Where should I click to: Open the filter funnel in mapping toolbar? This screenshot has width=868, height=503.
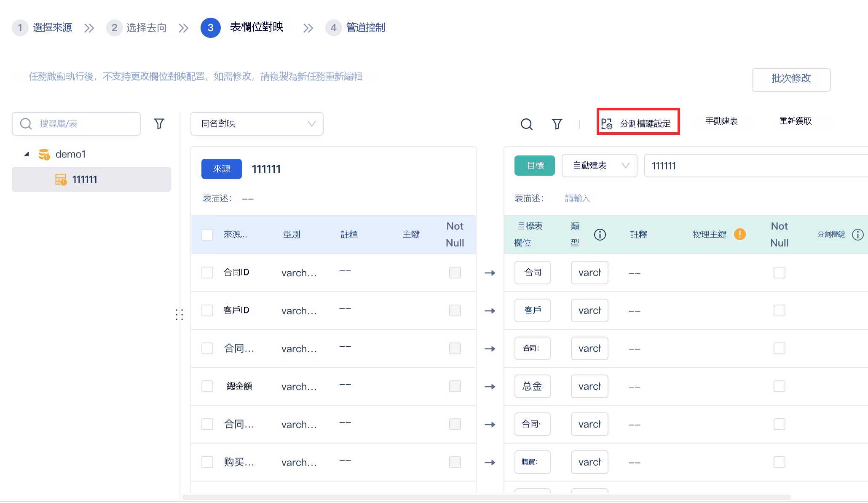[557, 124]
